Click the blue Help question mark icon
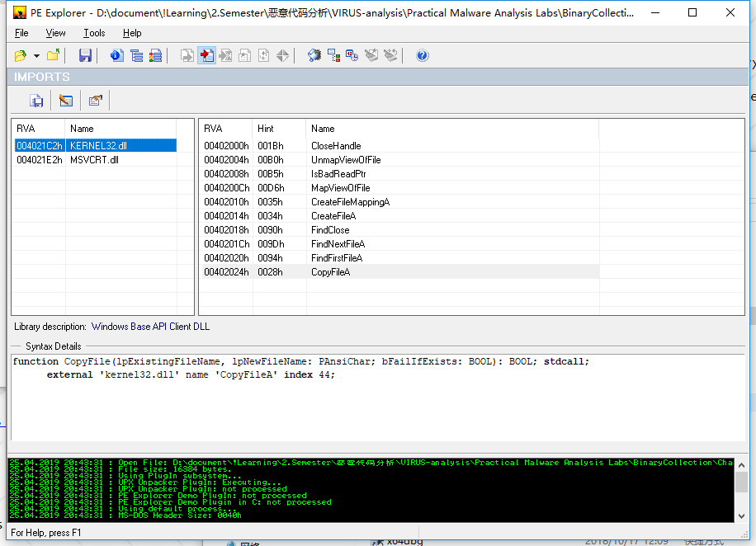This screenshot has height=546, width=756. pyautogui.click(x=423, y=55)
